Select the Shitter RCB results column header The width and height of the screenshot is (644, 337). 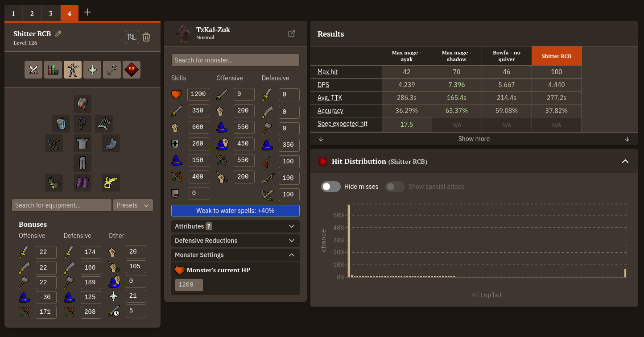click(557, 56)
